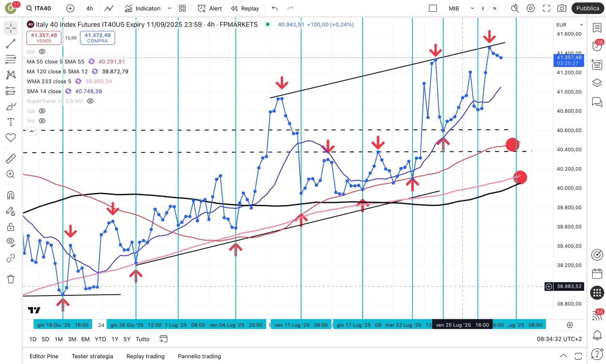
Task: Open chart settings hexagon icon
Action: (531, 8)
